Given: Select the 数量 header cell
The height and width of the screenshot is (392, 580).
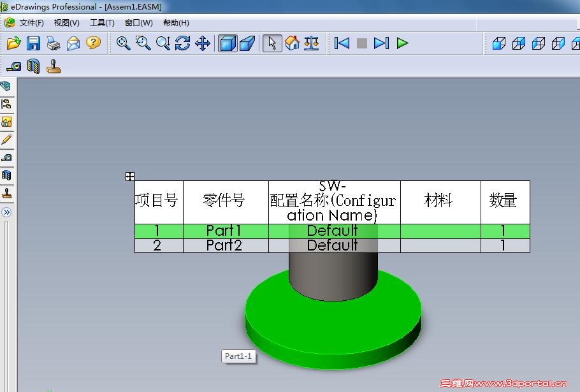Looking at the screenshot, I should (x=505, y=202).
